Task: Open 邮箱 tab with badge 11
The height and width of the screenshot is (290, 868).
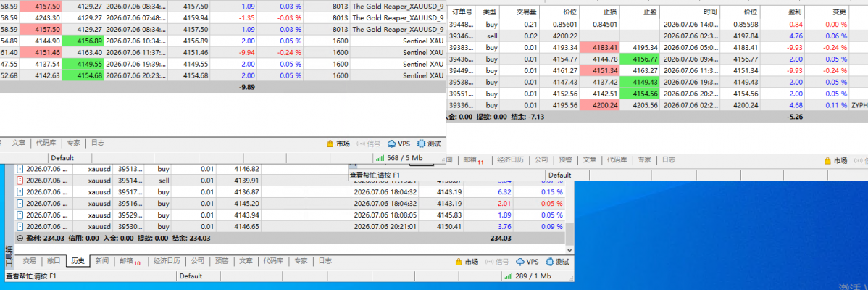Action: pyautogui.click(x=472, y=160)
